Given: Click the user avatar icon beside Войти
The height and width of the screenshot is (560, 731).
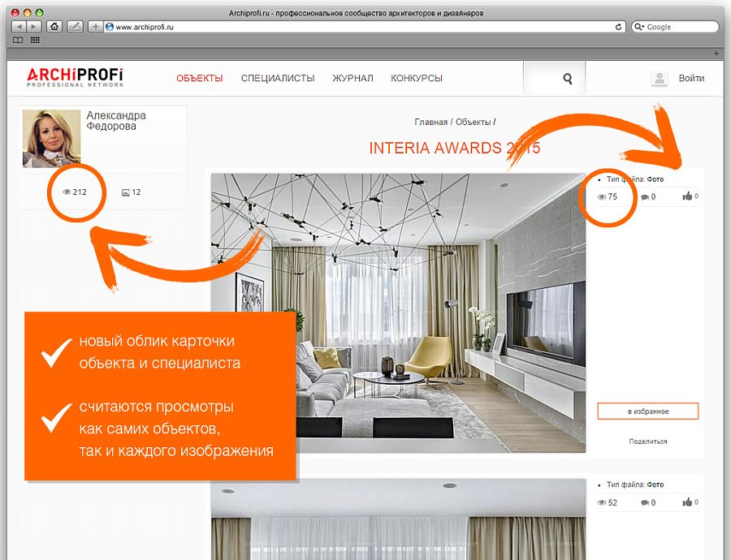Looking at the screenshot, I should point(659,79).
